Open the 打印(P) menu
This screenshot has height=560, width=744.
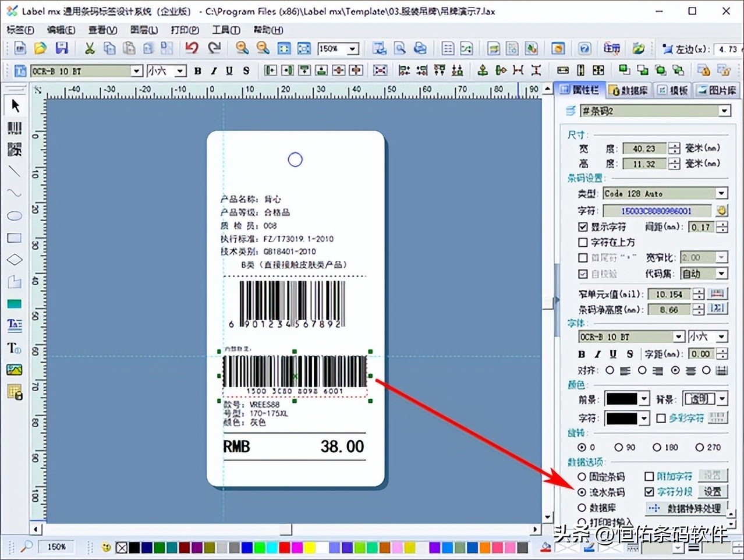[x=185, y=30]
